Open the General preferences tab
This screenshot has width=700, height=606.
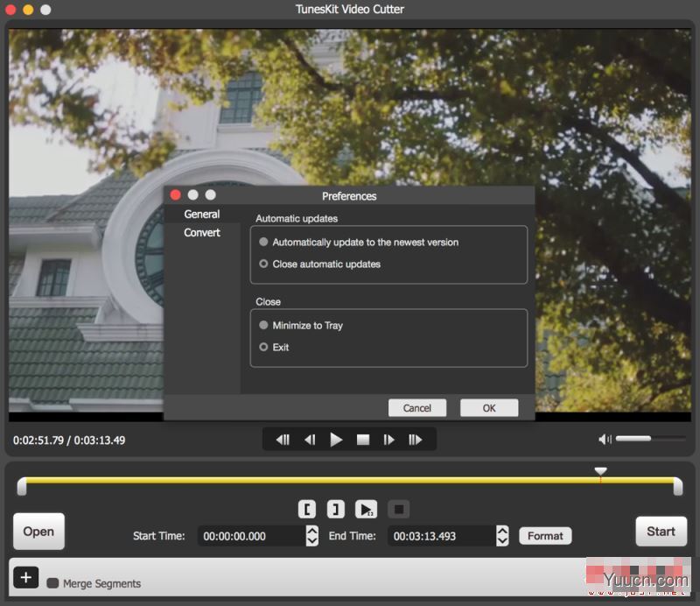202,214
